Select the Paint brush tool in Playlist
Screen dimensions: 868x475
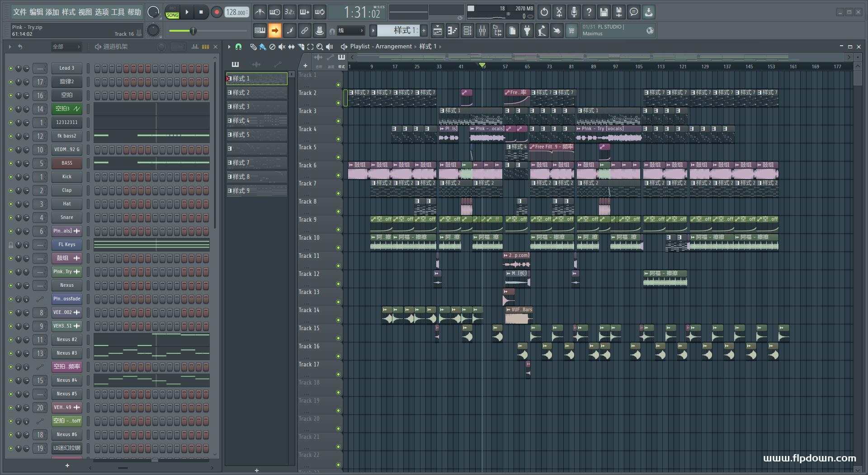point(263,47)
